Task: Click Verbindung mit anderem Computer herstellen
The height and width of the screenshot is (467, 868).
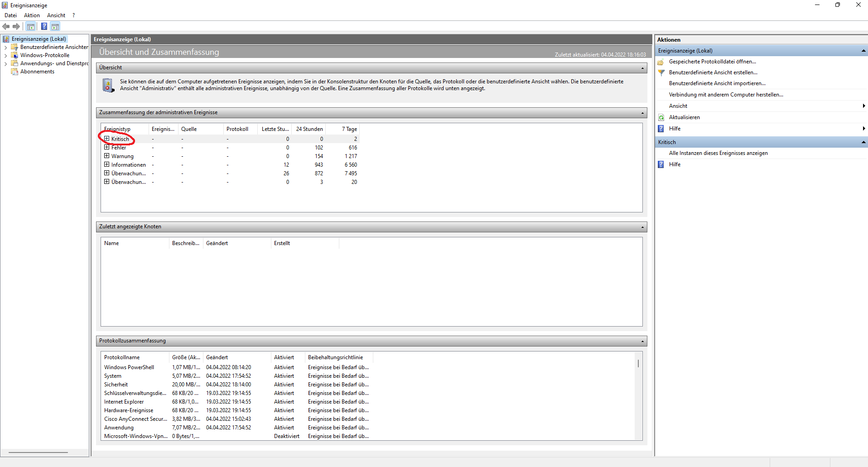Action: click(x=726, y=95)
